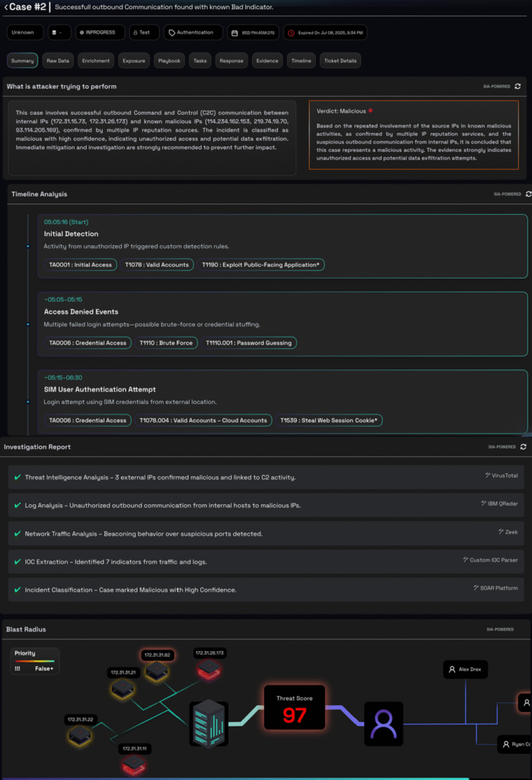Click the purple user avatar node
Image resolution: width=532 pixels, height=780 pixels.
click(383, 722)
